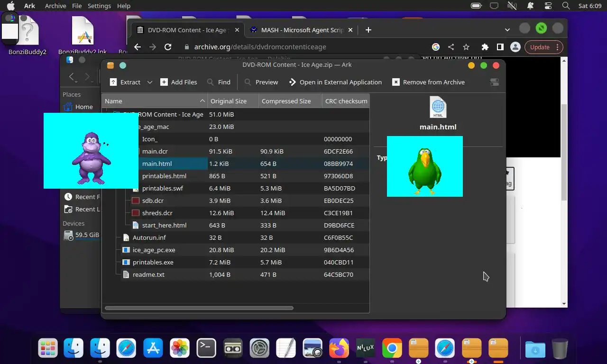Open Chrome's tab search chevron
The image size is (607, 364).
tap(507, 29)
